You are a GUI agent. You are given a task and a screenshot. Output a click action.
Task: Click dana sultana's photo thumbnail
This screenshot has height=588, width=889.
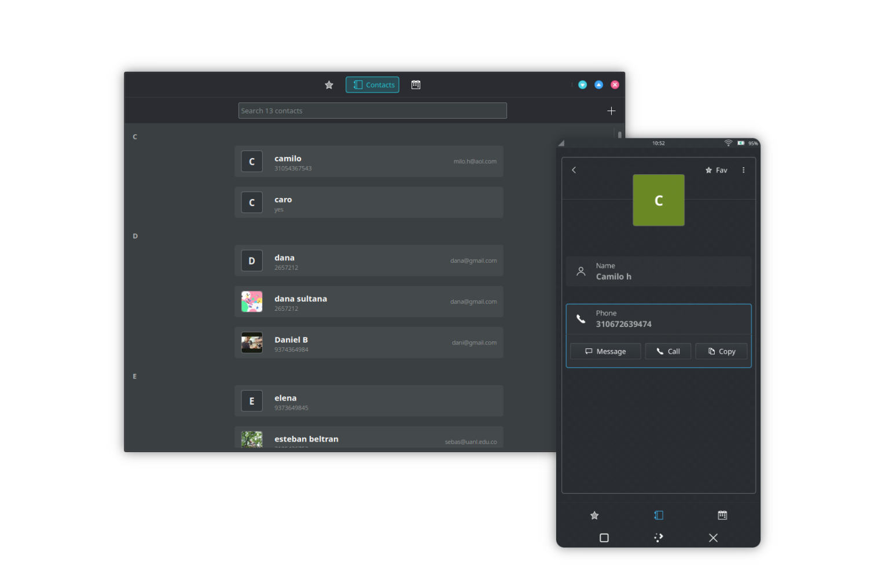pyautogui.click(x=252, y=301)
